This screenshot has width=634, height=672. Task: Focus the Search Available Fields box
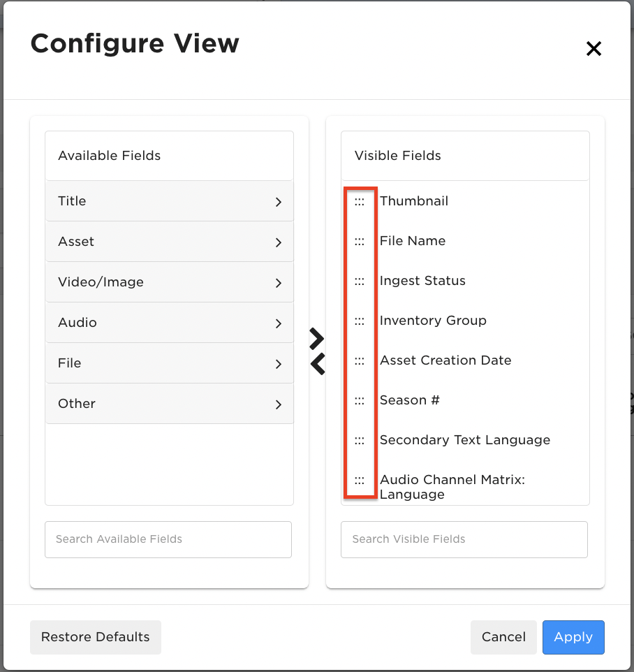pyautogui.click(x=168, y=539)
